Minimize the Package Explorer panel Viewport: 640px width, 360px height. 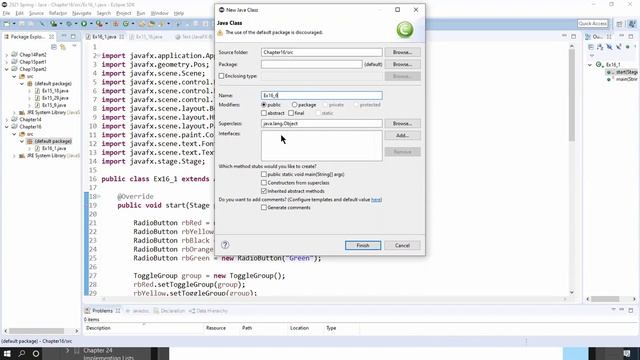click(x=64, y=36)
